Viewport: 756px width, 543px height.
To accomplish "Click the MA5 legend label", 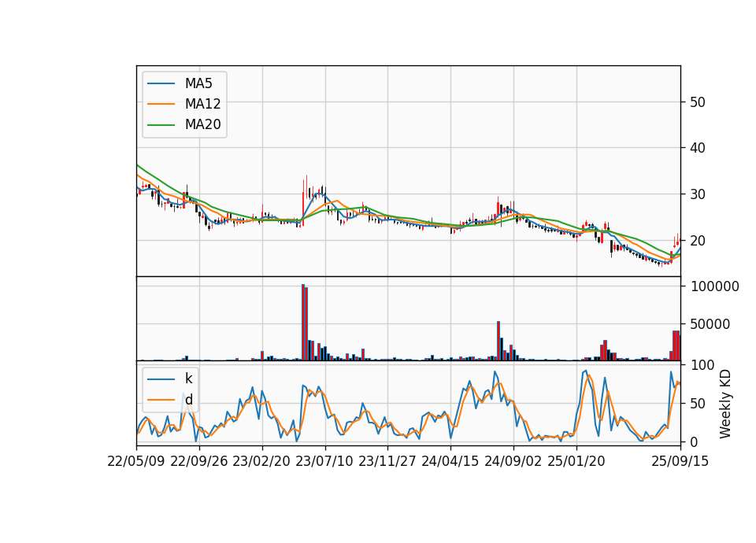I will pyautogui.click(x=198, y=83).
